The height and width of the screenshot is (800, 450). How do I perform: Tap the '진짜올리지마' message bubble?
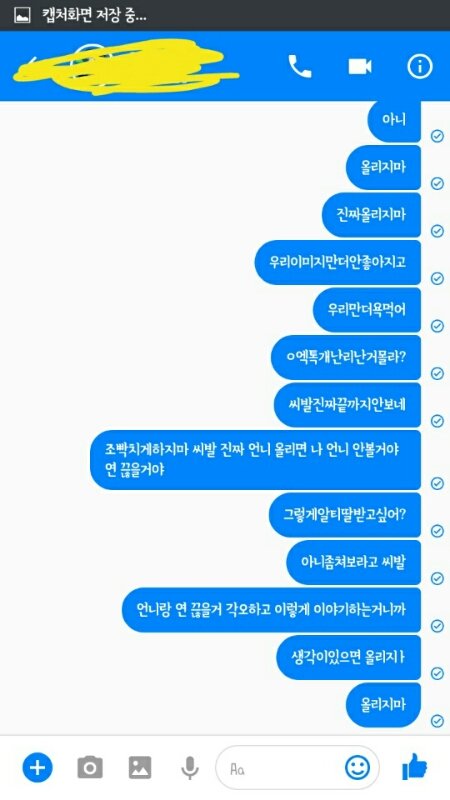tap(371, 215)
